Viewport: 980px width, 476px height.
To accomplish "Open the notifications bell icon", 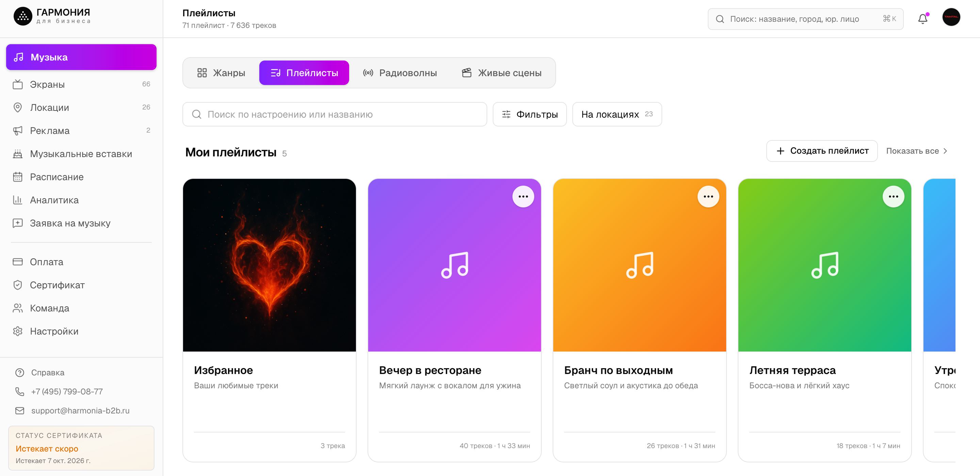I will 922,19.
